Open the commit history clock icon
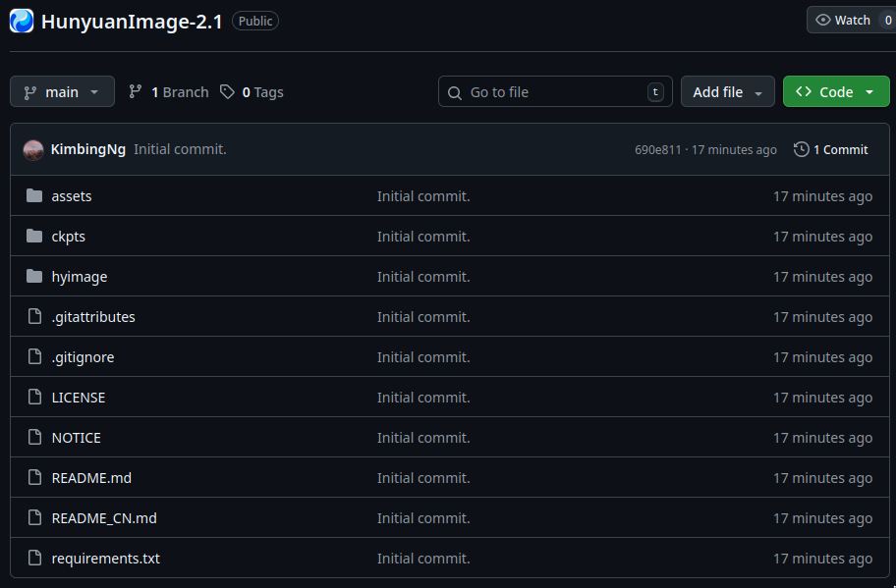The width and height of the screenshot is (896, 588). tap(801, 149)
